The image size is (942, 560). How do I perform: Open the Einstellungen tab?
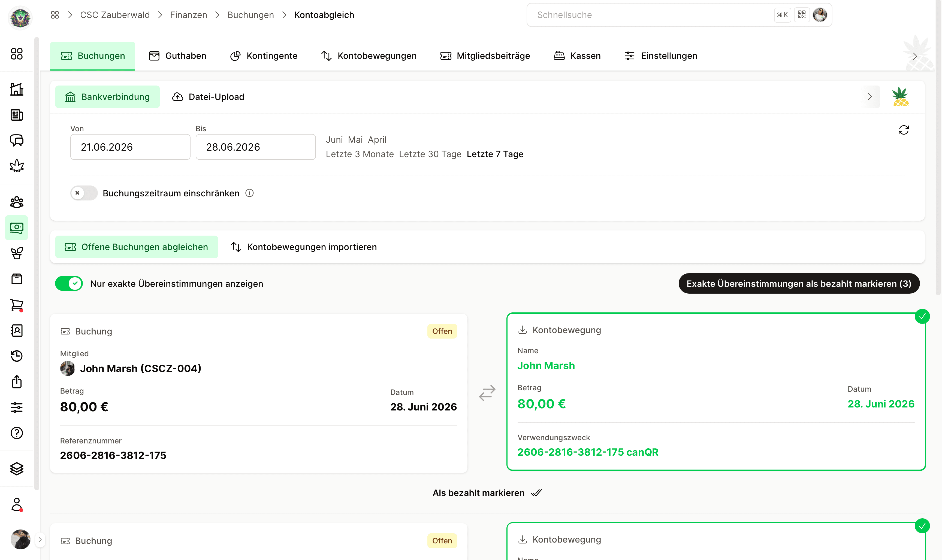coord(661,56)
